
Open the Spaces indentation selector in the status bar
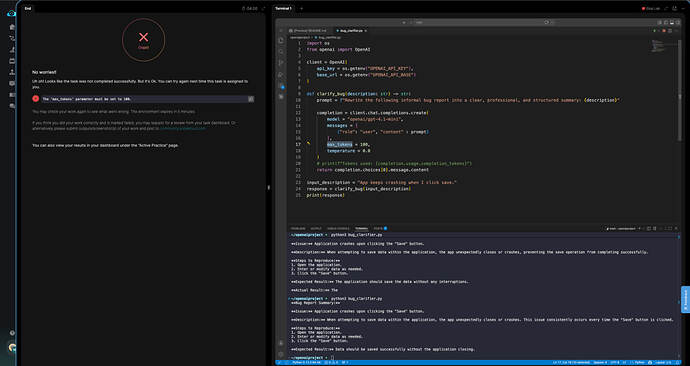click(600, 362)
